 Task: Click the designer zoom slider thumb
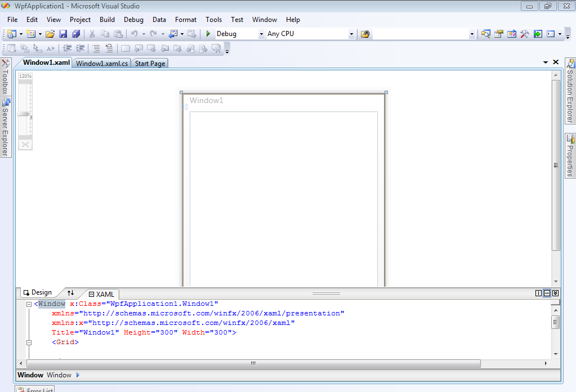pos(24,114)
